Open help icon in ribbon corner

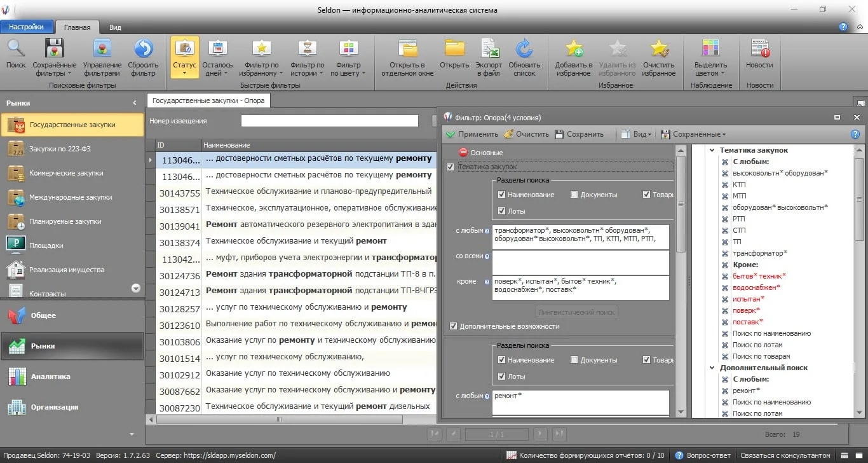843,27
